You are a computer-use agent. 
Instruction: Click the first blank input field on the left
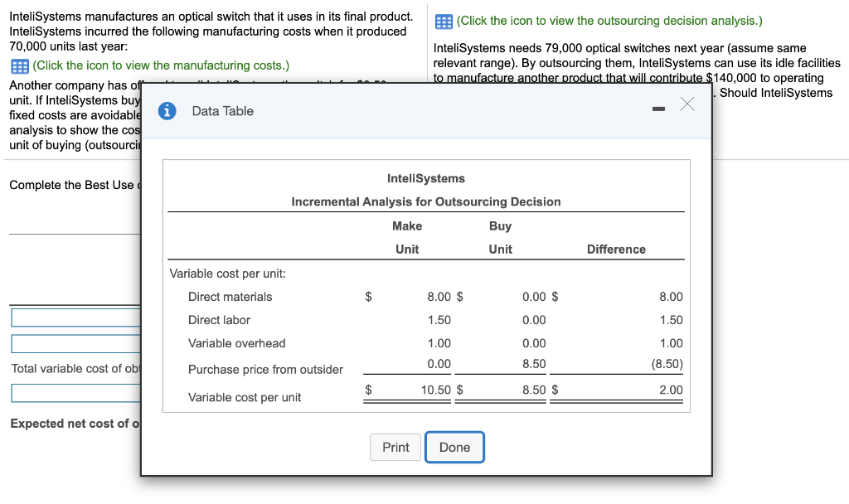[75, 317]
